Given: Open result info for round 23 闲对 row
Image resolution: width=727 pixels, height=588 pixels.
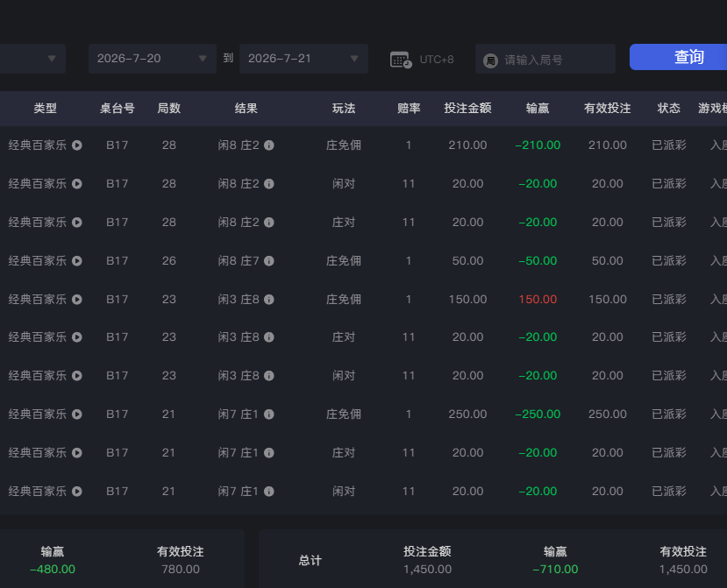Looking at the screenshot, I should click(x=269, y=375).
